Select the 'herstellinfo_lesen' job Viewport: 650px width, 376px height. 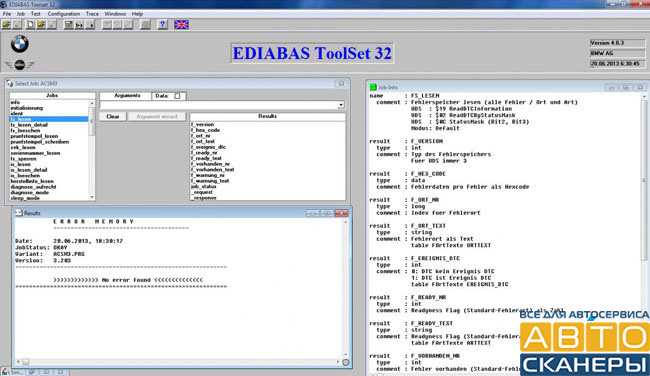pos(32,182)
